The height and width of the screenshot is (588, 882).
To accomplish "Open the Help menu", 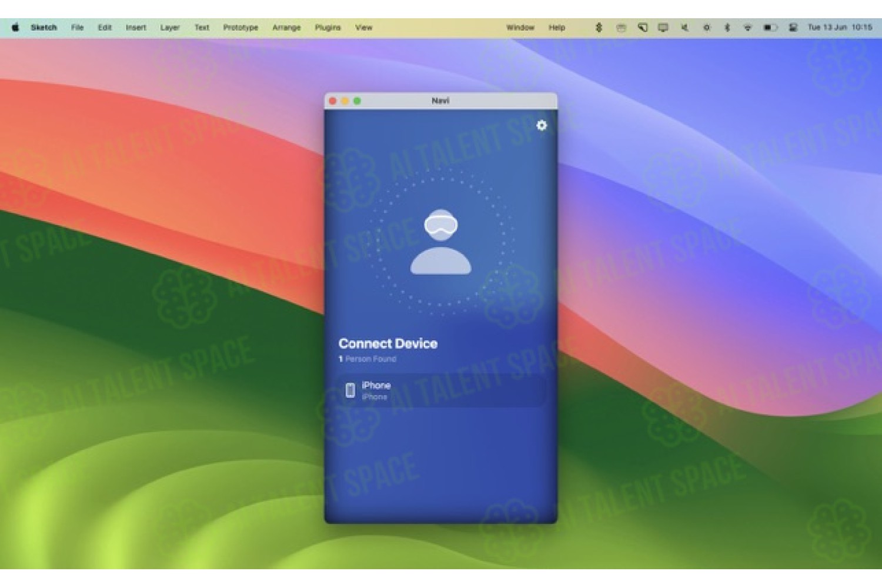I will click(557, 27).
